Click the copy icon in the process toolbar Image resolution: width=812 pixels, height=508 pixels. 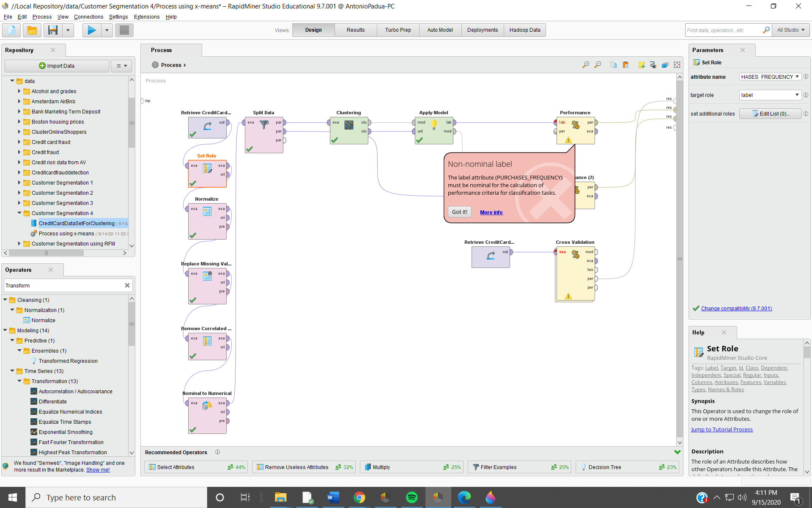(613, 65)
